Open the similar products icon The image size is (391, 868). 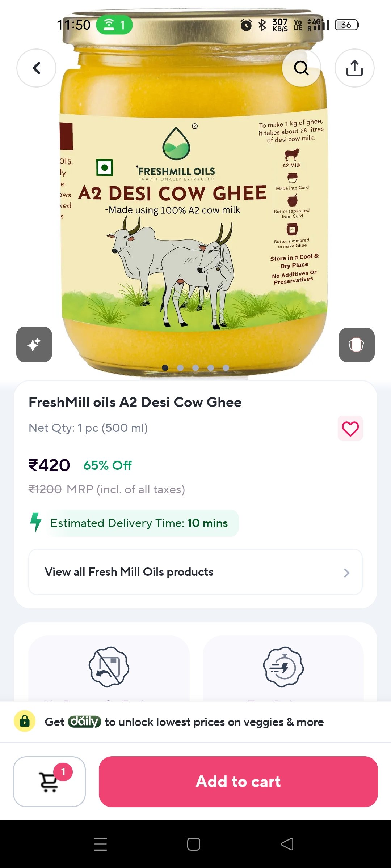click(356, 345)
